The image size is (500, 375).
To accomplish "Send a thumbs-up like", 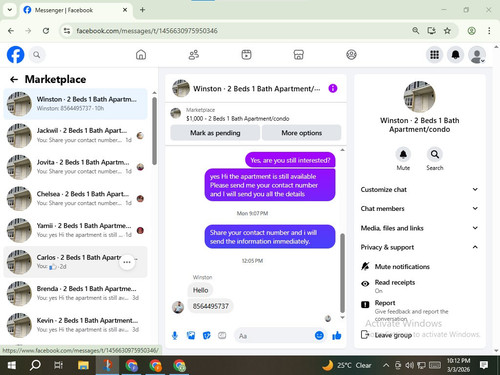I will [x=337, y=335].
